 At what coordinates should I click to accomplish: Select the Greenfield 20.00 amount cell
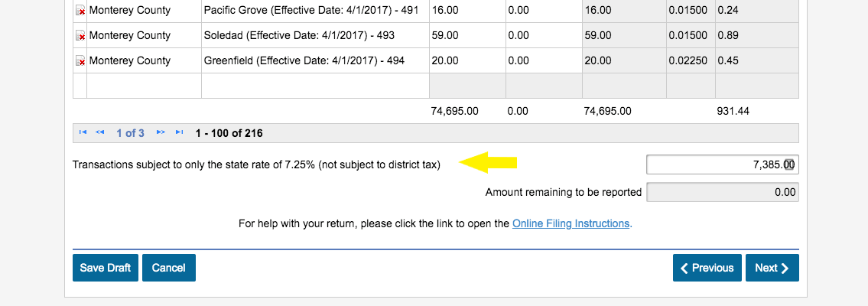tap(467, 60)
